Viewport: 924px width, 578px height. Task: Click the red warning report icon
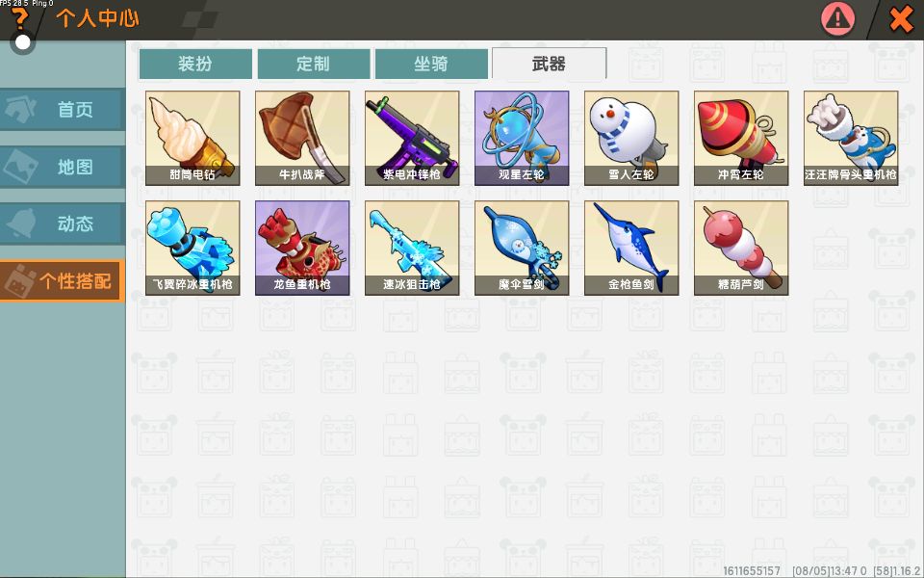tap(837, 18)
